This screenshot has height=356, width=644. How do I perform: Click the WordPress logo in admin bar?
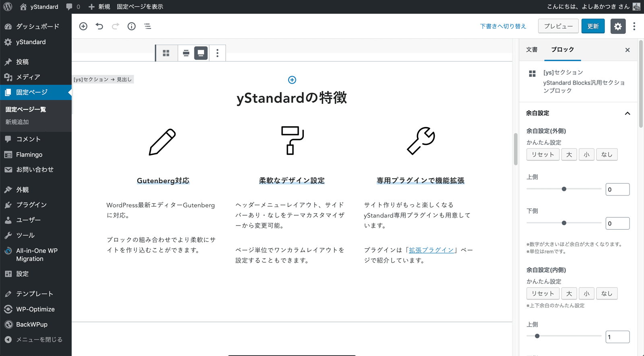coord(8,7)
